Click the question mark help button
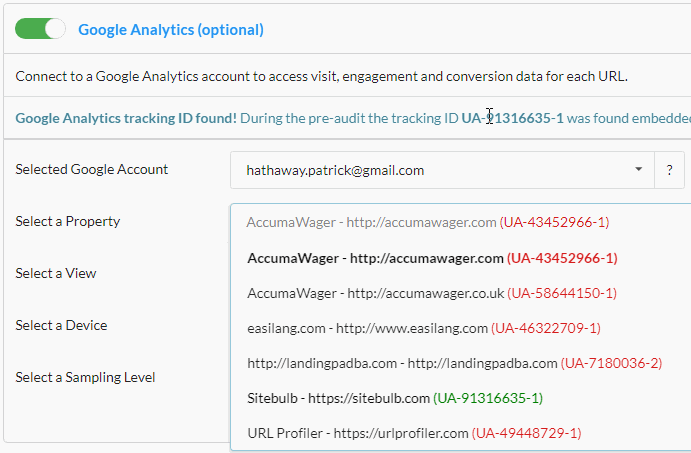Screen dimensions: 691x453 click(669, 170)
